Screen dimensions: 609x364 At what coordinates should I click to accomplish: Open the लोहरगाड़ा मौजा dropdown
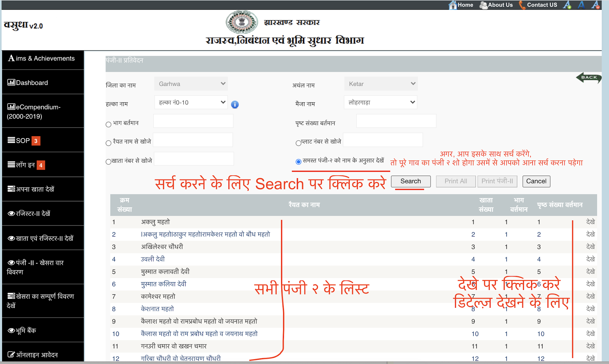pos(381,102)
